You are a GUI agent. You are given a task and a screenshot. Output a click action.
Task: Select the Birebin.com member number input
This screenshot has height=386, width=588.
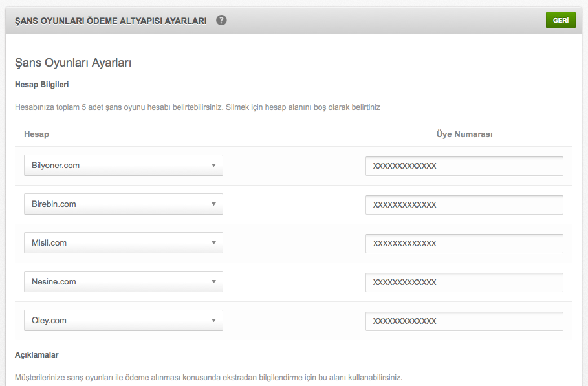coord(464,204)
